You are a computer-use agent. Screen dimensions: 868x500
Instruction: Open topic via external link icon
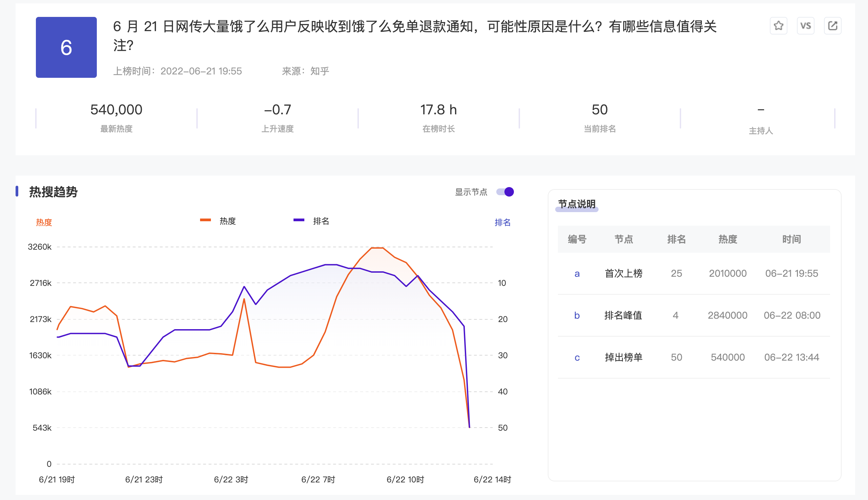tap(832, 26)
